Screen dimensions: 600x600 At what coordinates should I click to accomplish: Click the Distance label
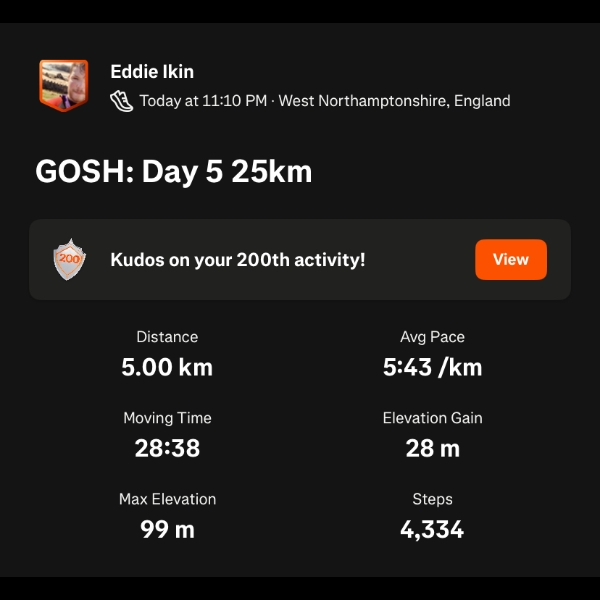[167, 337]
